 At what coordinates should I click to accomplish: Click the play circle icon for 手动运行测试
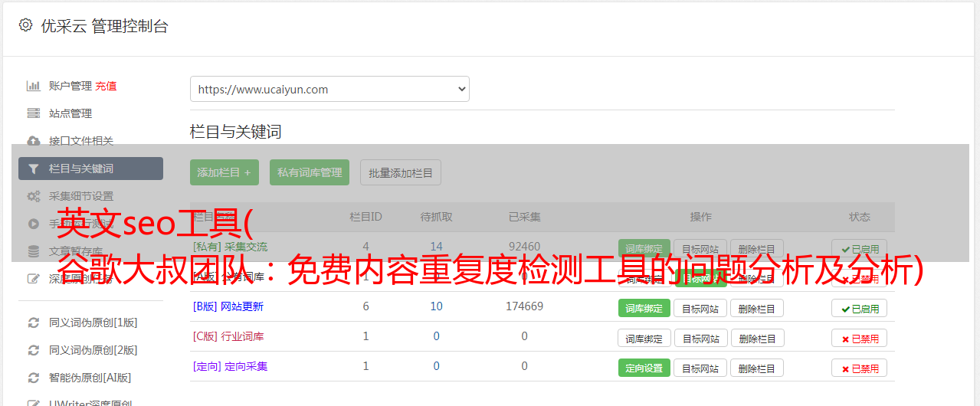(x=34, y=224)
